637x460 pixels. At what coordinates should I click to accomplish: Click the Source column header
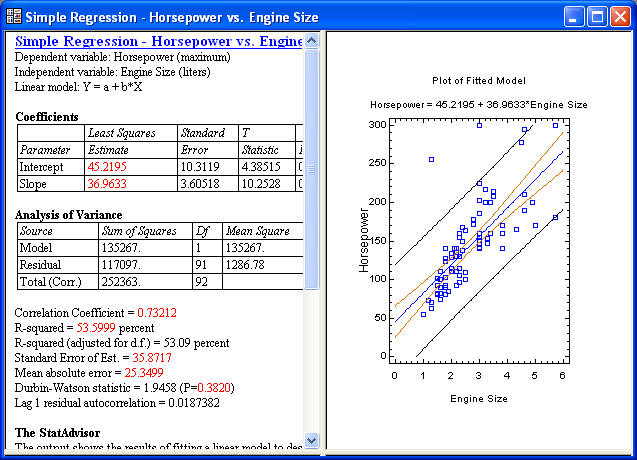click(36, 231)
